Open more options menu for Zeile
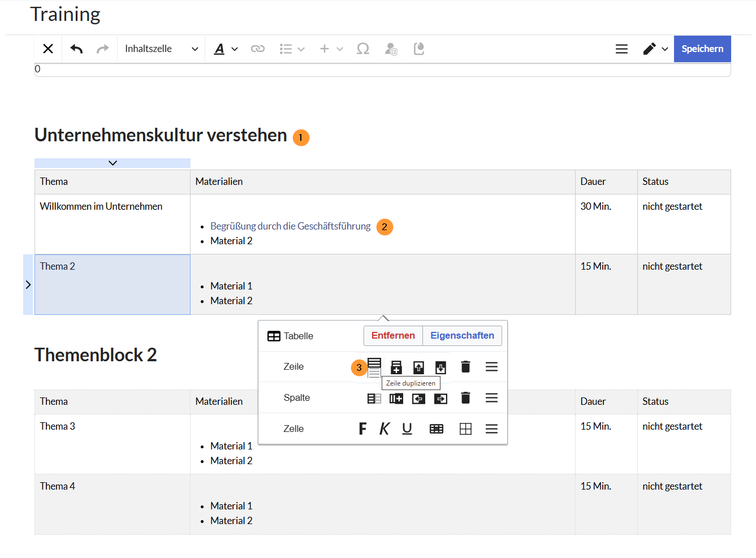The image size is (756, 558). 491,367
